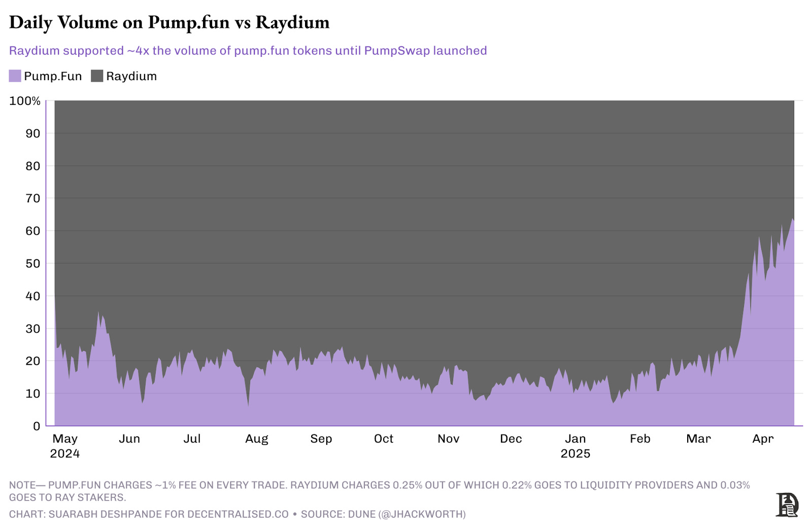Click the dark gray Raydium legend swatch
This screenshot has height=530, width=812.
tap(97, 76)
